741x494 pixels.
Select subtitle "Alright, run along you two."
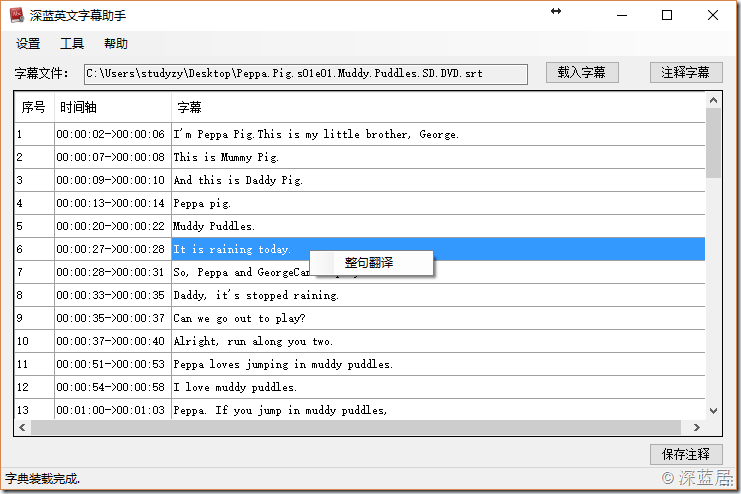tap(438, 341)
